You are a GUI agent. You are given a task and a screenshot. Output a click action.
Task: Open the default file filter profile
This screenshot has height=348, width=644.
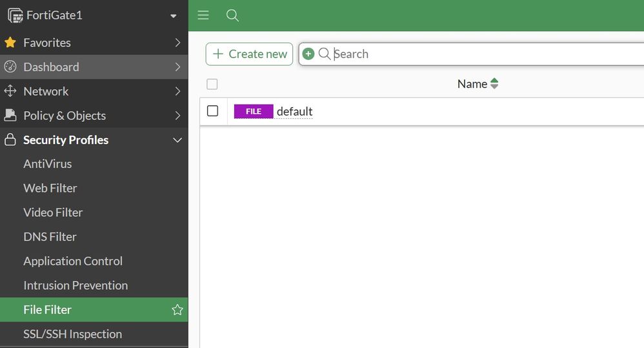tap(294, 112)
